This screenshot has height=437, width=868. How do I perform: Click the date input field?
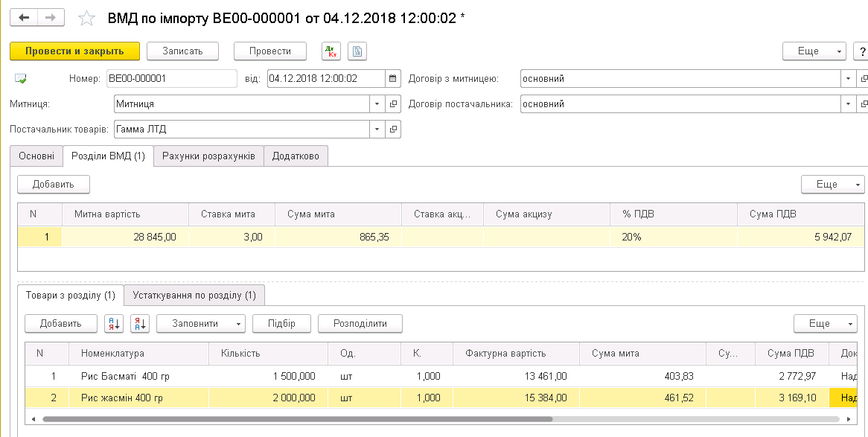327,79
